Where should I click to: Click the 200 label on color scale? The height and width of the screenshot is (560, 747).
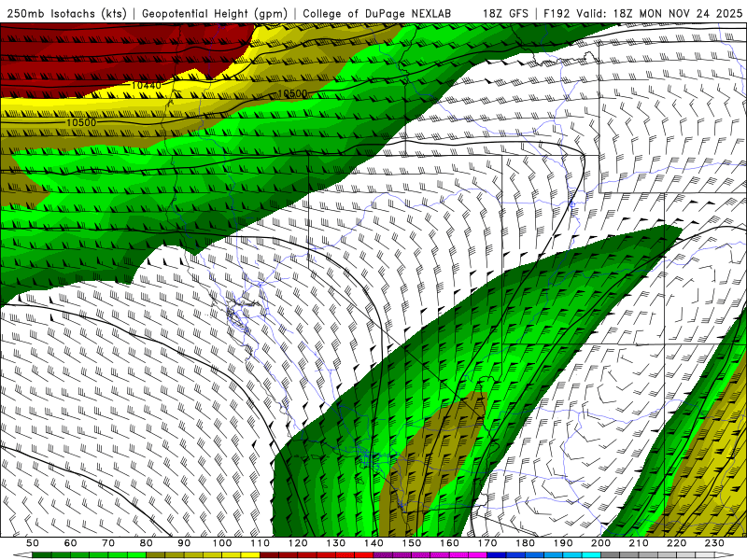[x=601, y=543]
